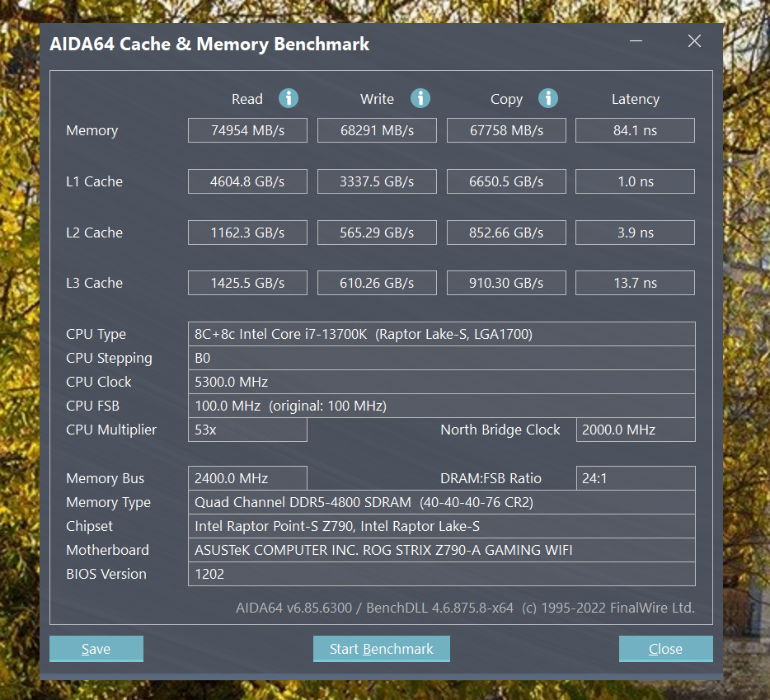Click Memory Latency 84.1 ns field
This screenshot has width=770, height=700.
click(x=635, y=130)
